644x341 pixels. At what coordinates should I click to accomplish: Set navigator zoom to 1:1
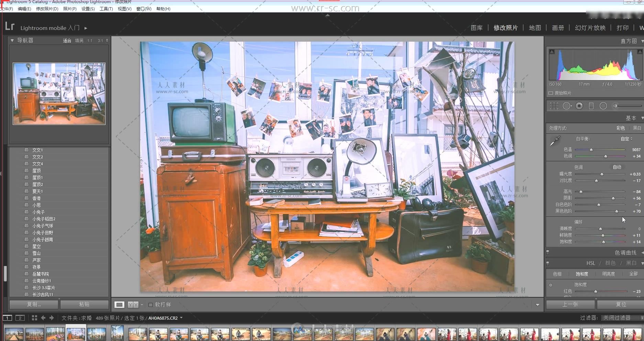pos(90,41)
